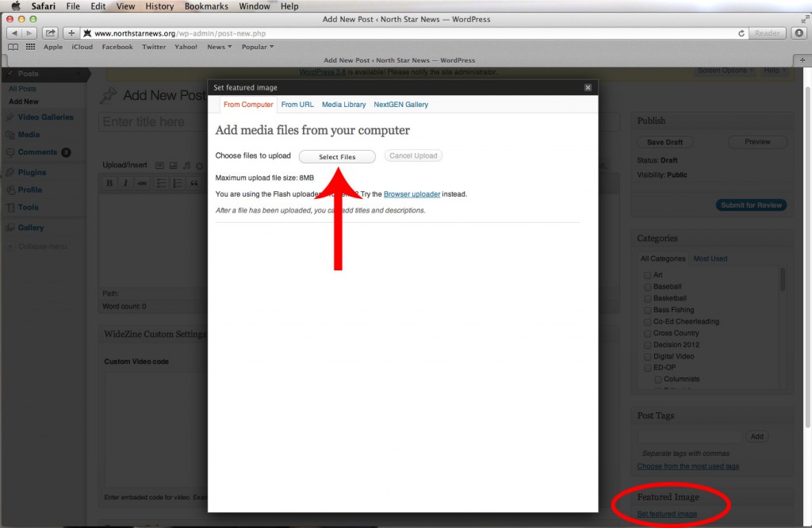Close the Set featured image dialog

(588, 87)
